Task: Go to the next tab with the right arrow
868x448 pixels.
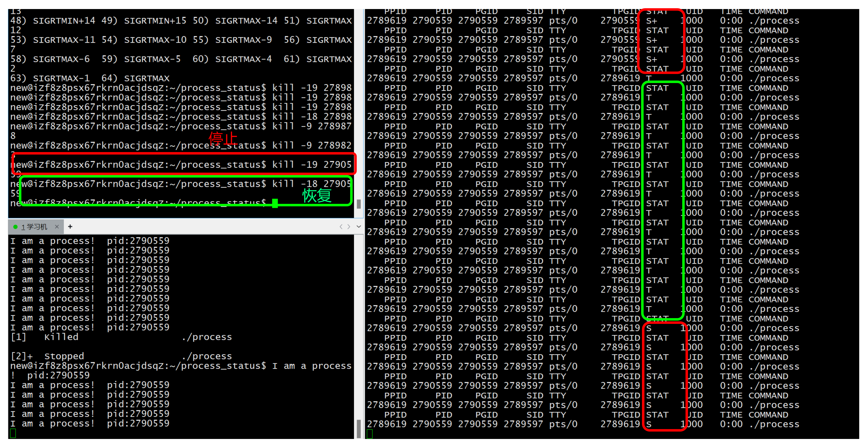Action: pos(349,226)
